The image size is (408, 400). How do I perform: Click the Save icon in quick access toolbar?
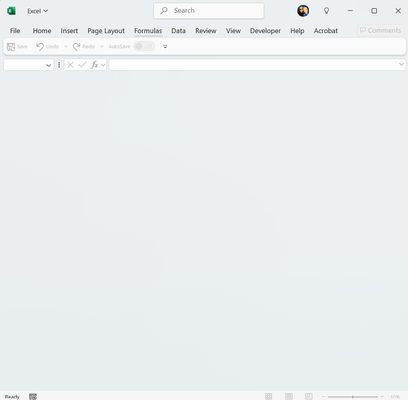click(x=11, y=47)
